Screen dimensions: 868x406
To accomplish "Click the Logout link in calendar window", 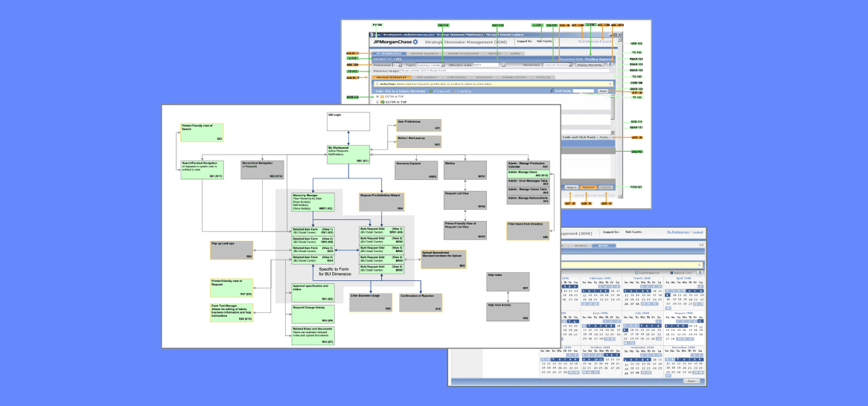I will point(697,233).
